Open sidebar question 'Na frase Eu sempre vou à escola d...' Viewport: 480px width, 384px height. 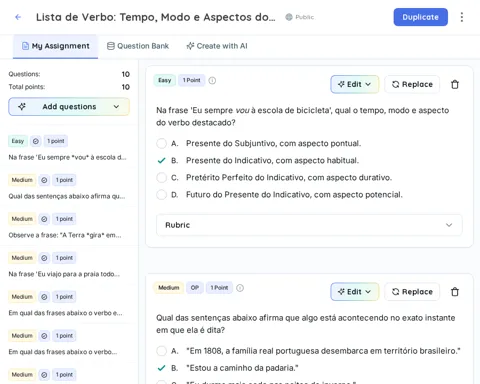click(68, 157)
